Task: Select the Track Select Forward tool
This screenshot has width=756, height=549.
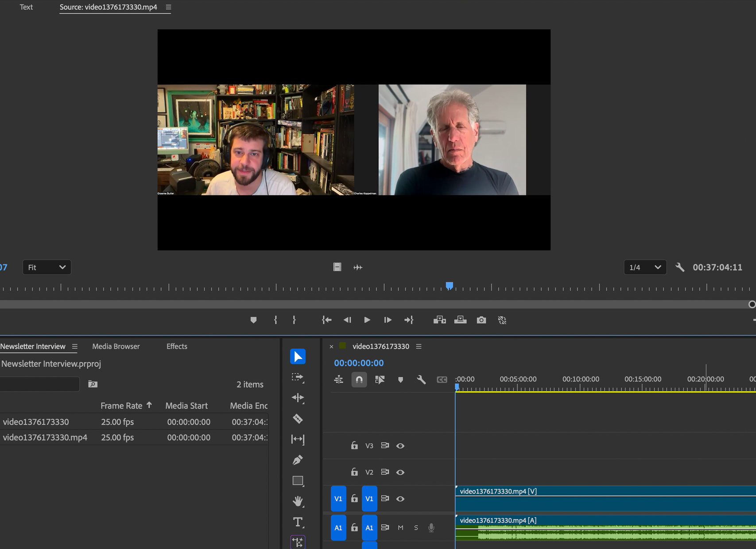Action: tap(298, 377)
